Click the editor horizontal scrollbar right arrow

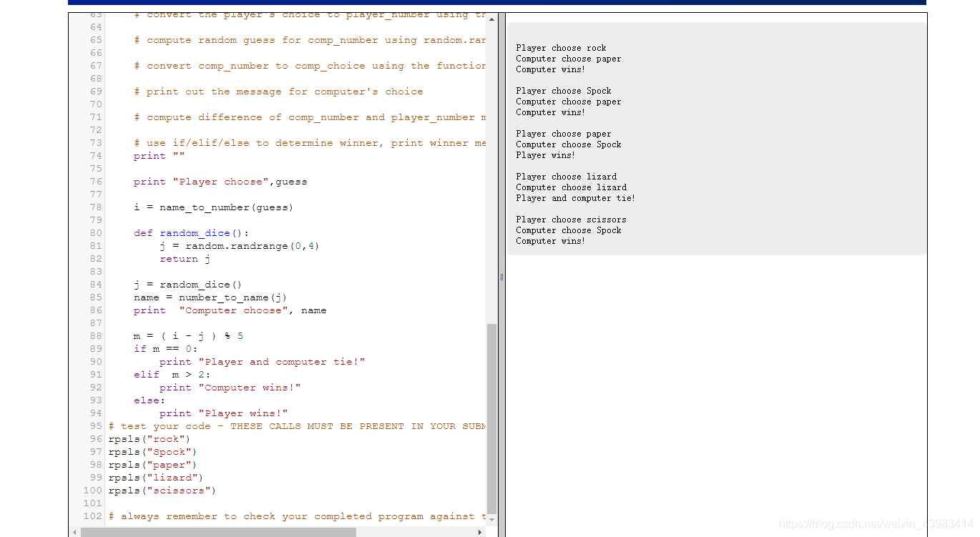[x=480, y=532]
